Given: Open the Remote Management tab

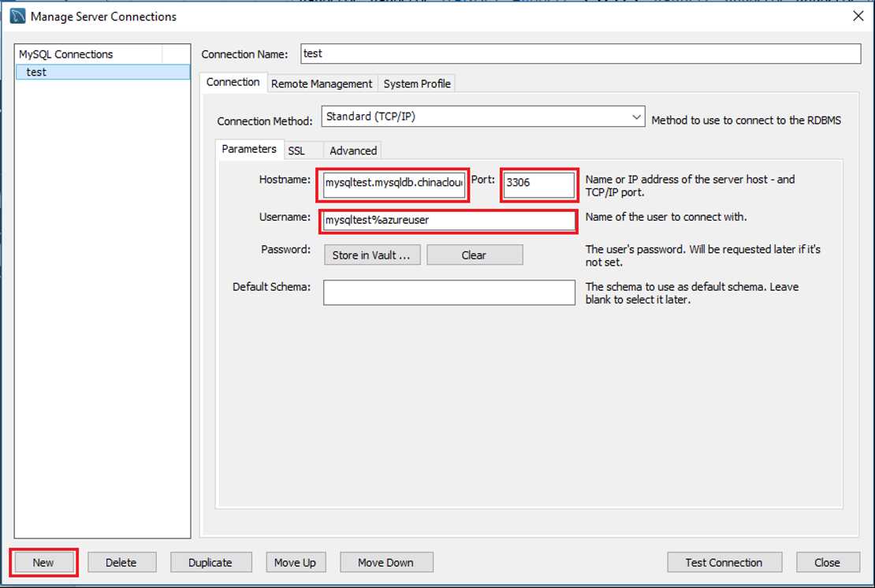Looking at the screenshot, I should (x=322, y=84).
